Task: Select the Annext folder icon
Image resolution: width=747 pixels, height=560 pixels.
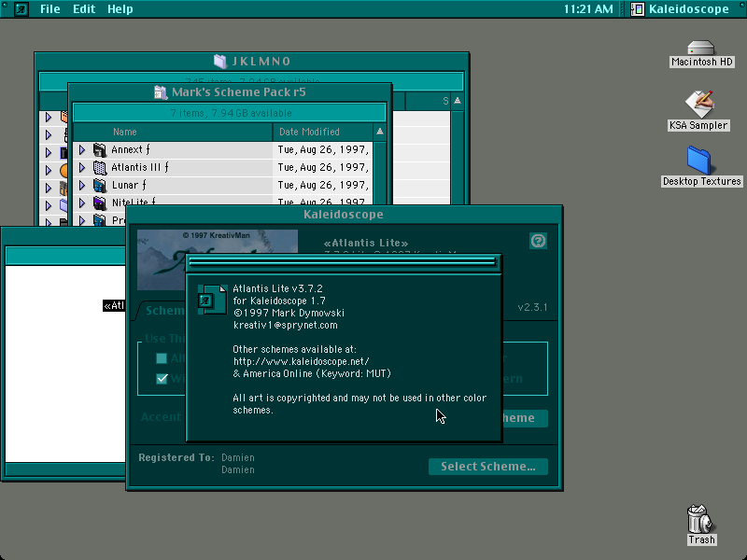Action: (x=100, y=150)
